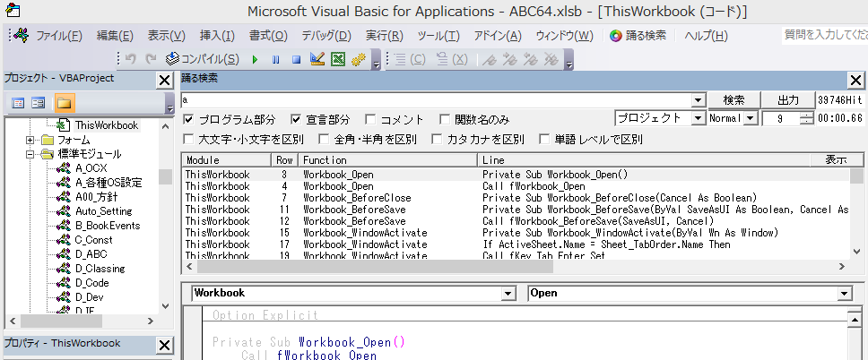Click the uncomment block (X) toolbar button
This screenshot has width=868, height=360.
click(x=452, y=60)
